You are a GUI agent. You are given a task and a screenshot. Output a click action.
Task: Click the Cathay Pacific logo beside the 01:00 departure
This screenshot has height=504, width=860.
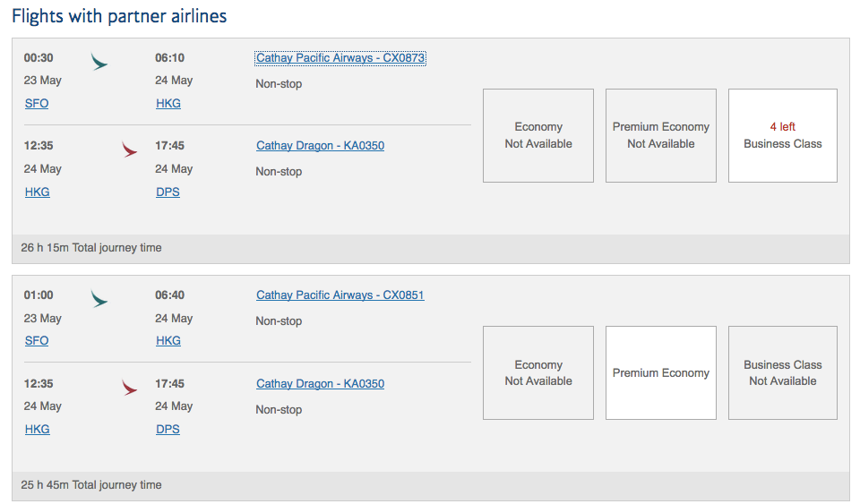(99, 299)
